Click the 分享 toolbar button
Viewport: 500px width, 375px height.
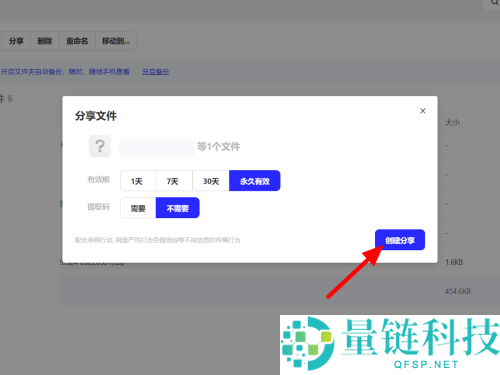pos(16,41)
